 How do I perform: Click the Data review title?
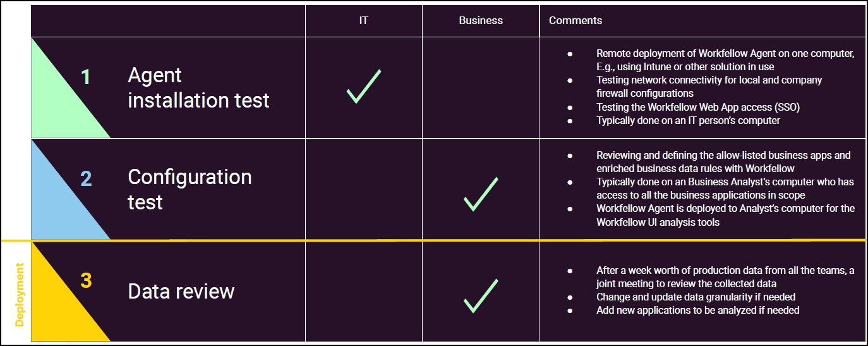pos(181,291)
